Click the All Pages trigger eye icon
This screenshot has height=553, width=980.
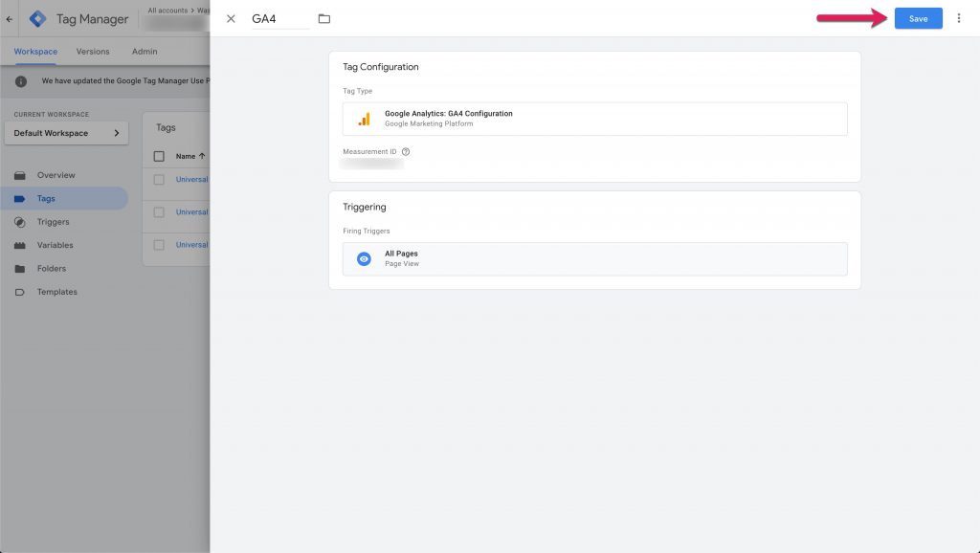click(x=364, y=258)
